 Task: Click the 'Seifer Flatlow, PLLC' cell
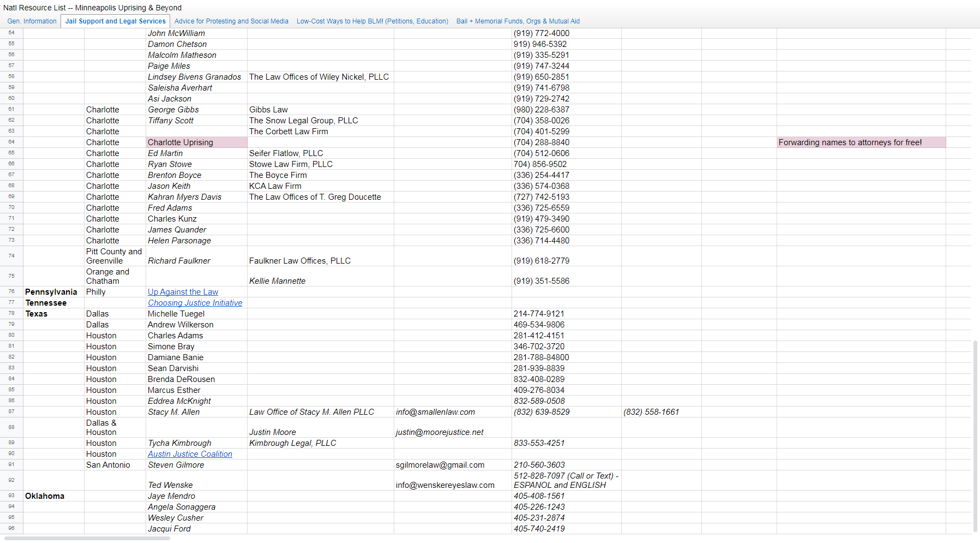tap(320, 153)
